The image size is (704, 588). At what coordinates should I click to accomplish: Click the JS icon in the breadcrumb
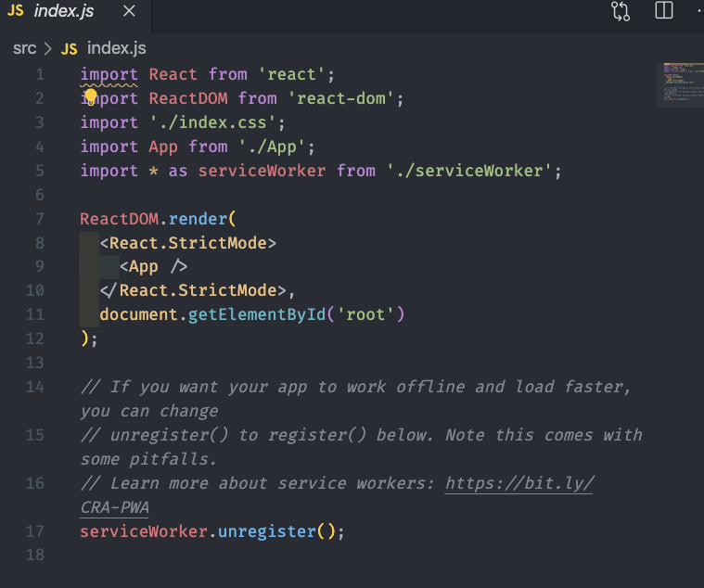click(x=70, y=48)
